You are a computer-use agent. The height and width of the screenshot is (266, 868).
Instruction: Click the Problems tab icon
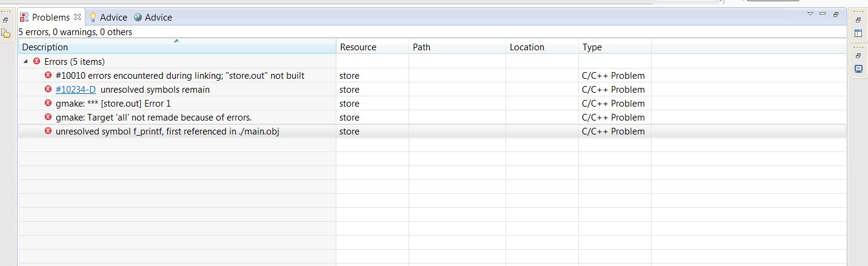(x=24, y=18)
